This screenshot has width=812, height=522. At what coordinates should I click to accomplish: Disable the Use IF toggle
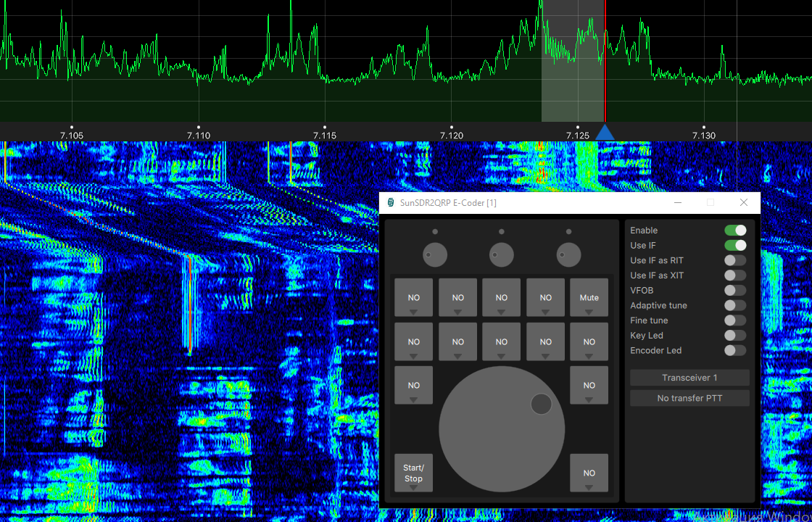tap(735, 245)
